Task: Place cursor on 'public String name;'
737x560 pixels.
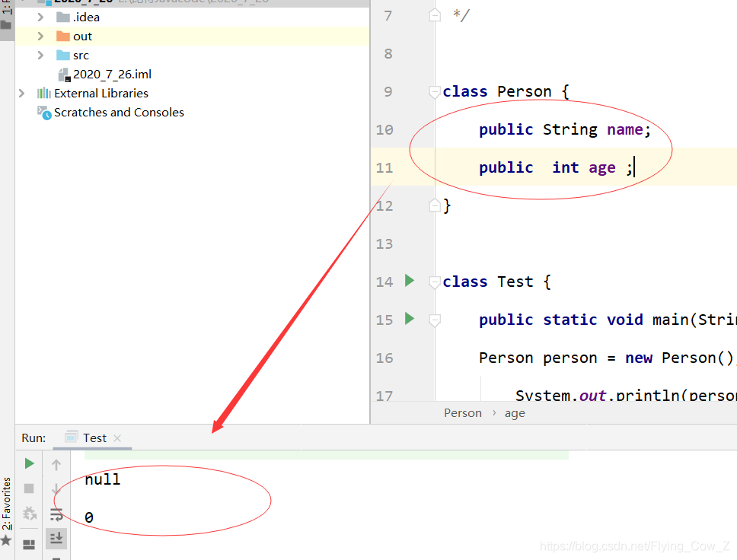Action: click(564, 129)
